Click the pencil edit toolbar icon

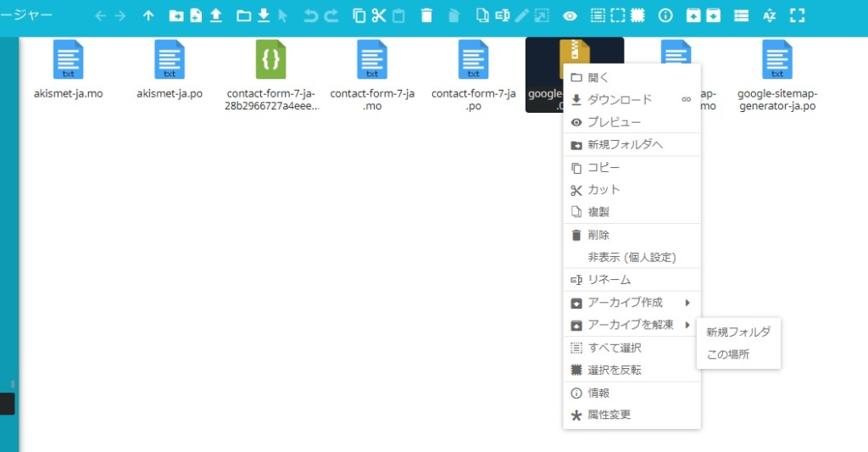[x=521, y=16]
